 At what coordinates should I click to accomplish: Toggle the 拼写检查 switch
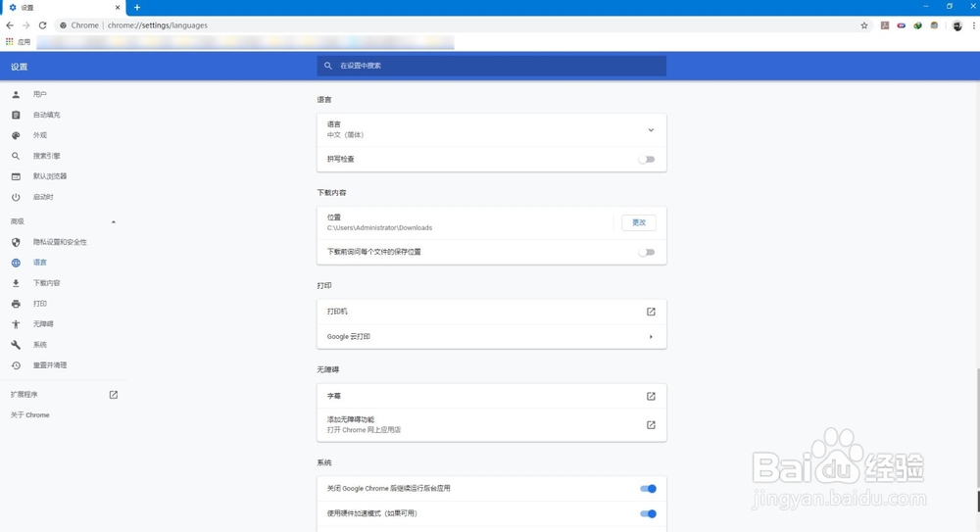(x=647, y=160)
